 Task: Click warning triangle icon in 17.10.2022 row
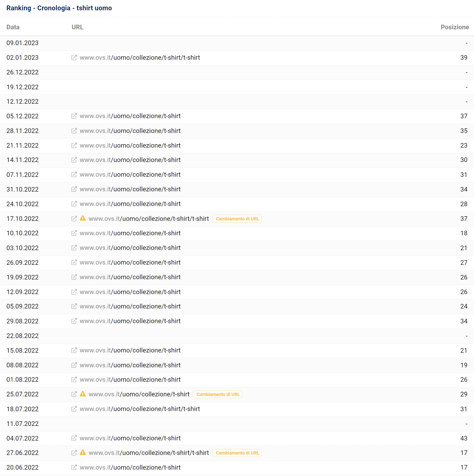tap(83, 218)
